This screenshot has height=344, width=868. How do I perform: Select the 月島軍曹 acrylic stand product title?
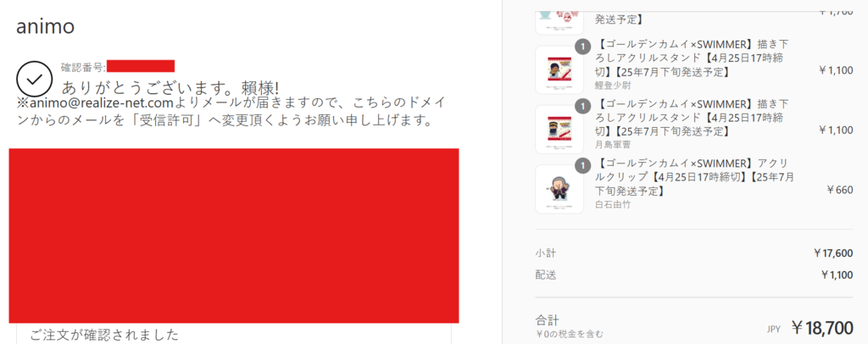pyautogui.click(x=692, y=117)
